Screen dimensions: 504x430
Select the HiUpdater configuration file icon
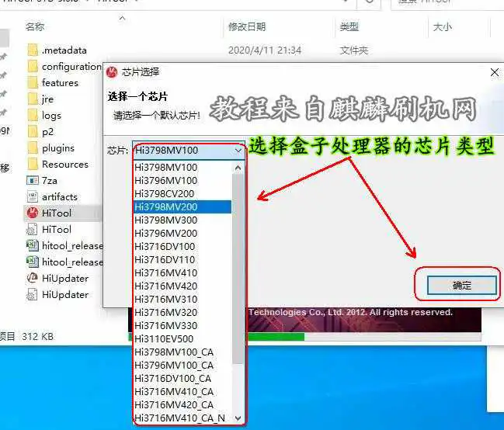(x=32, y=294)
